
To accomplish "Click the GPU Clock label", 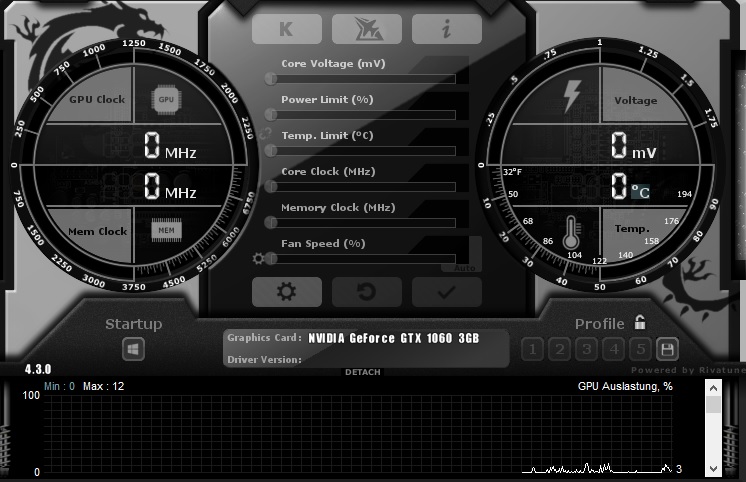I will coord(97,99).
